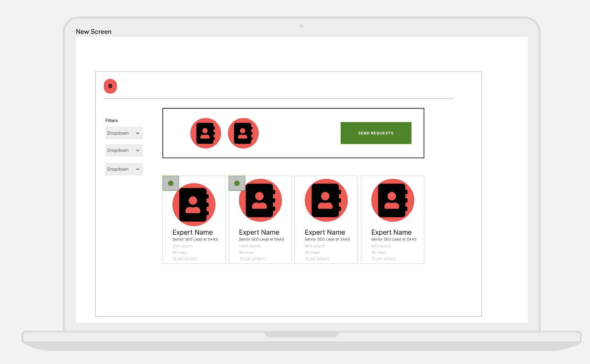
Task: Click the avatar on the rightmost expert card
Action: (392, 200)
